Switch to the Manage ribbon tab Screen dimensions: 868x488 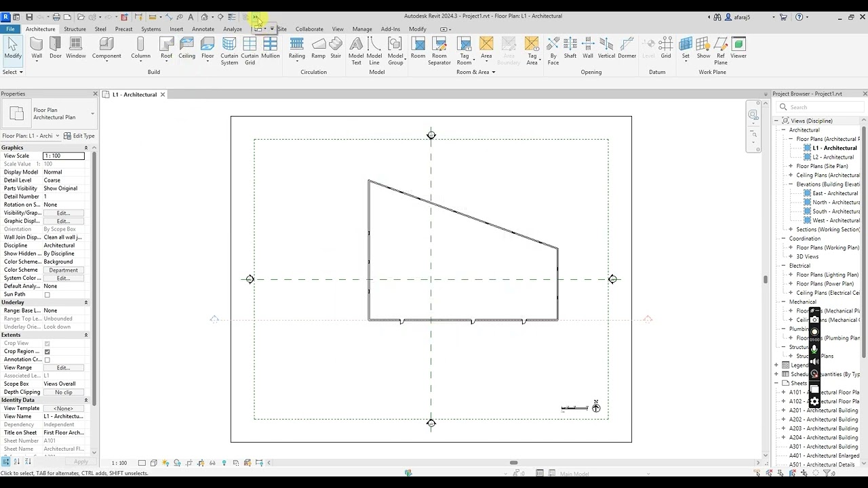coord(362,29)
